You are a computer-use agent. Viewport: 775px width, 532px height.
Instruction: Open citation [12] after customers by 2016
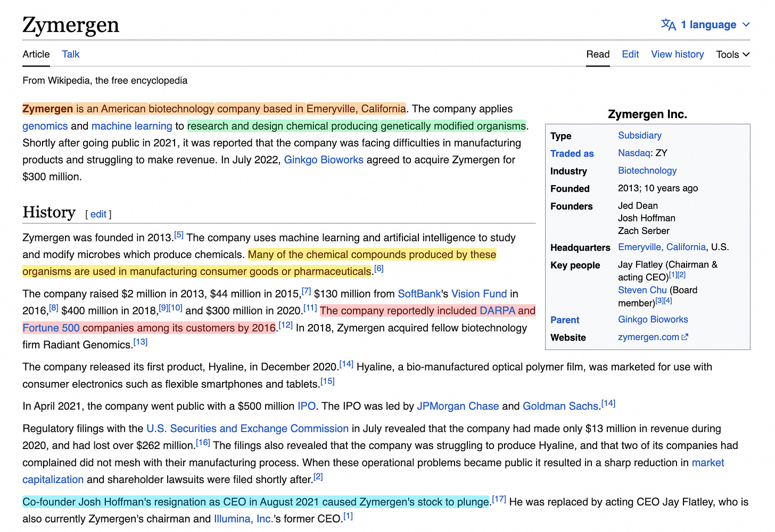[x=286, y=325]
